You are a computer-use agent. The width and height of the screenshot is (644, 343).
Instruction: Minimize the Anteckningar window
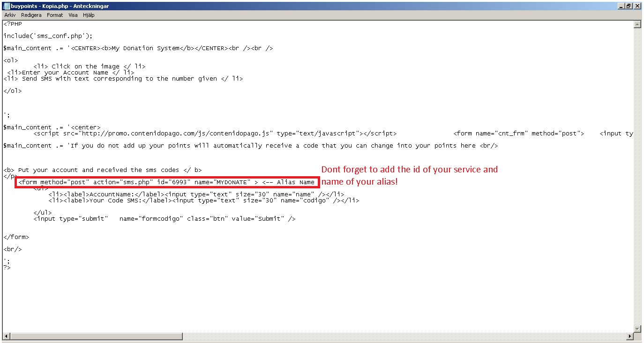621,6
